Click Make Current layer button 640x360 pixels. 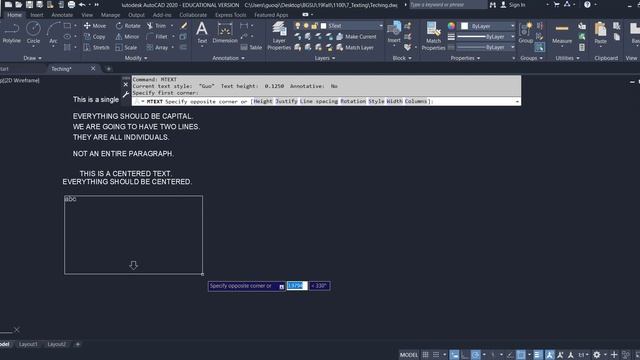[356, 37]
